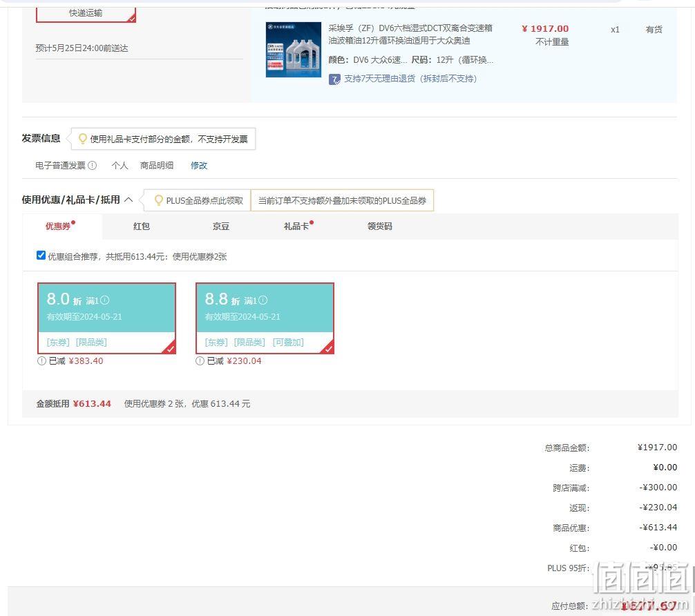The height and width of the screenshot is (616, 695).
Task: Click the 颜色: DV6 大众6速 specification text
Action: 368,60
